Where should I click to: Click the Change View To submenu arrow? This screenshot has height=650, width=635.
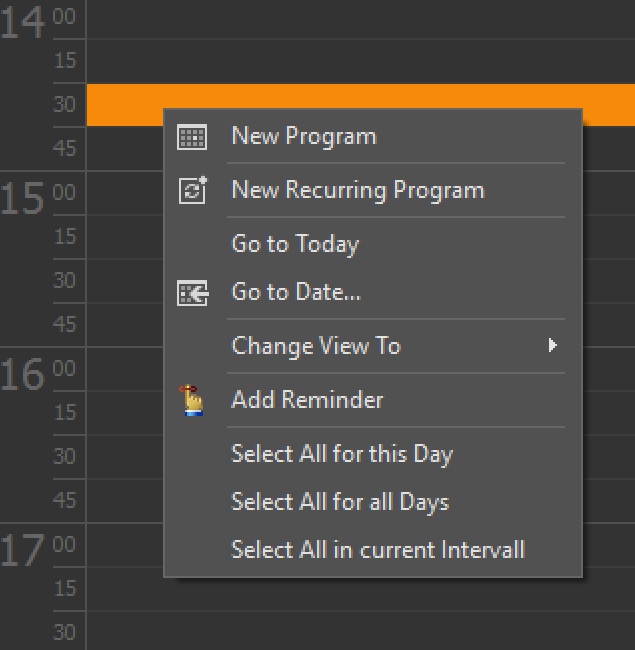point(552,345)
